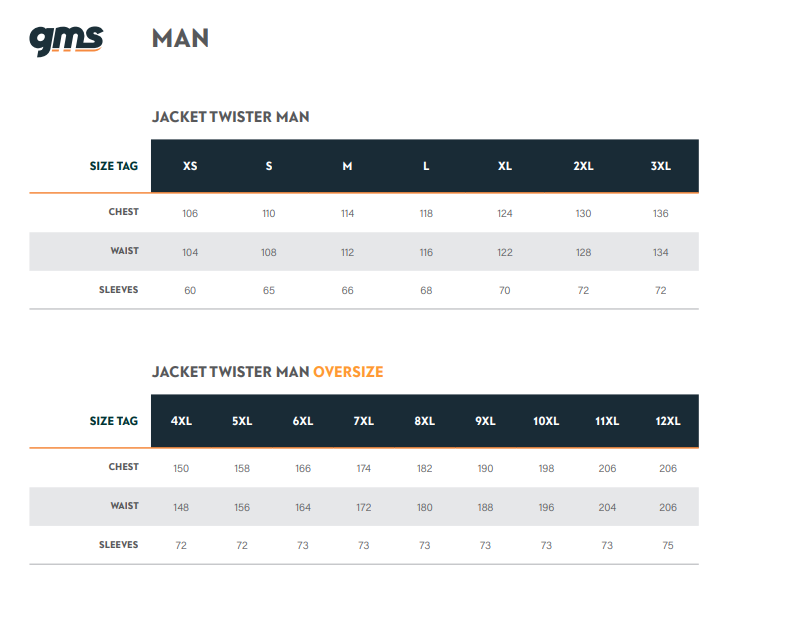Image resolution: width=799 pixels, height=627 pixels.
Task: Click the waist value 172 for 7XL
Action: click(363, 507)
